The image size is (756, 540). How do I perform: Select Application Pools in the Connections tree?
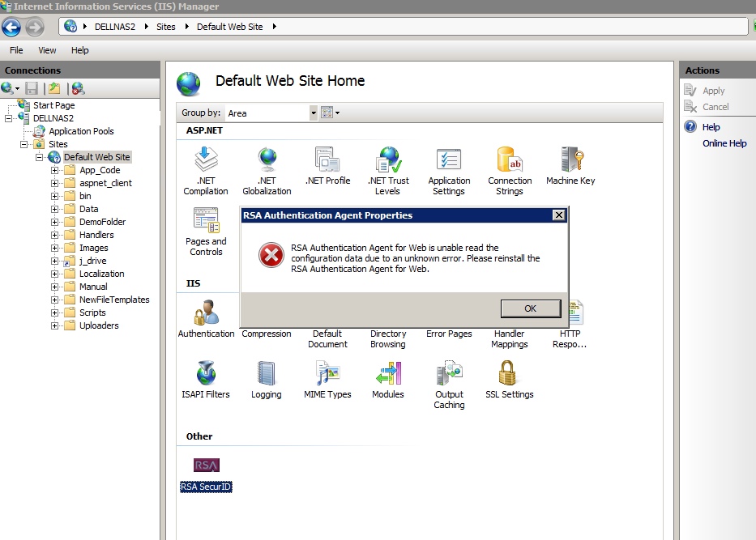click(x=81, y=131)
